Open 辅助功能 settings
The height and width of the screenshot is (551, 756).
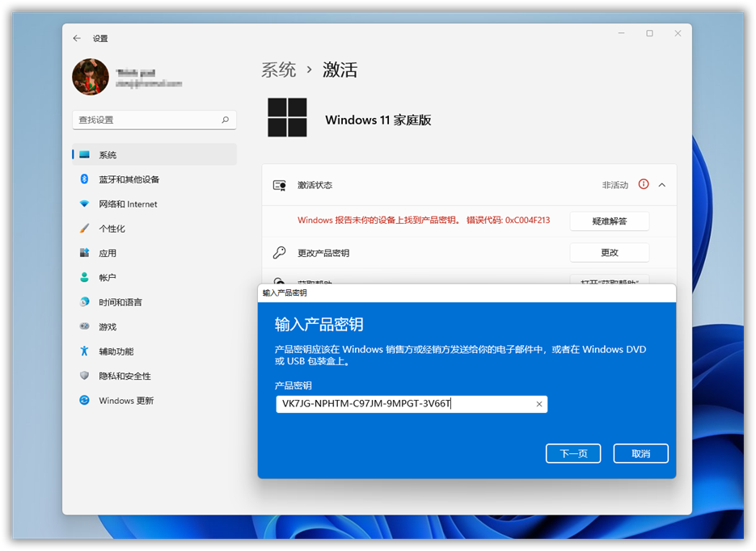(x=154, y=351)
